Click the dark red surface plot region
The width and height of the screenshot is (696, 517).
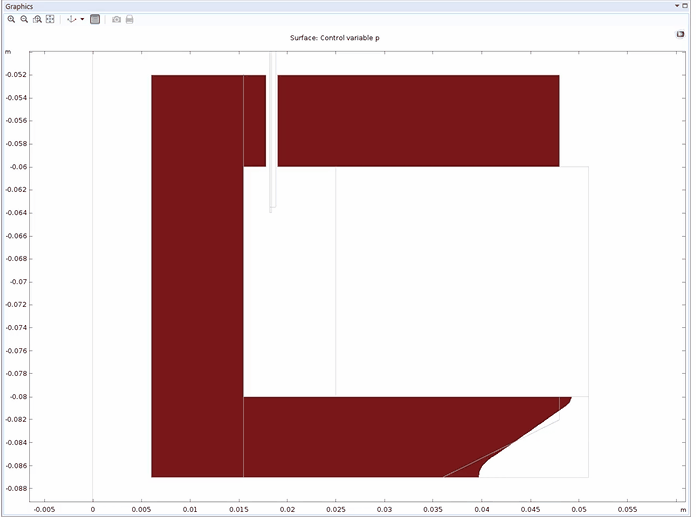[197, 275]
